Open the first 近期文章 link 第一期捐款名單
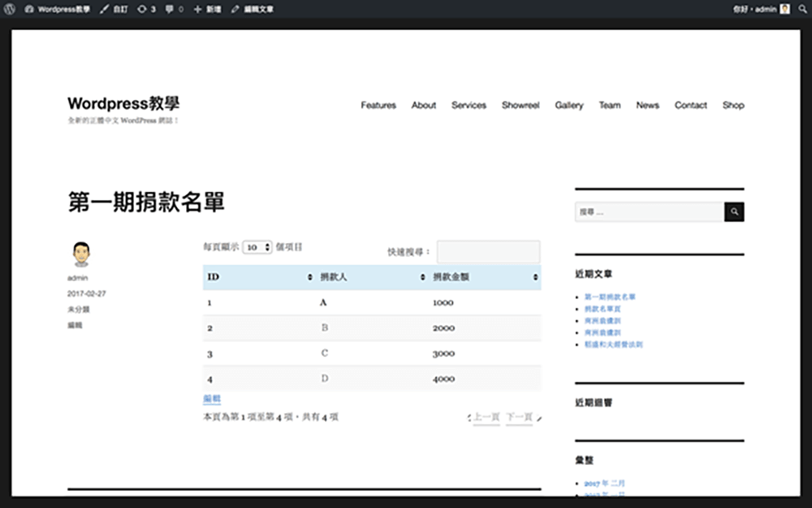 click(x=610, y=297)
